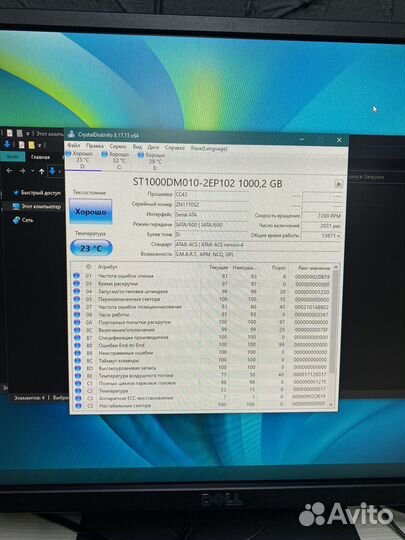Click the Forward arrow in Explorer window

click(x=22, y=171)
